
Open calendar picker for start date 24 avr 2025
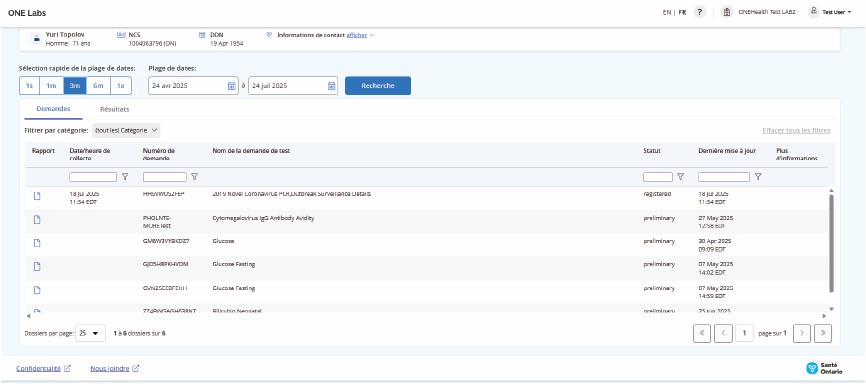click(232, 86)
